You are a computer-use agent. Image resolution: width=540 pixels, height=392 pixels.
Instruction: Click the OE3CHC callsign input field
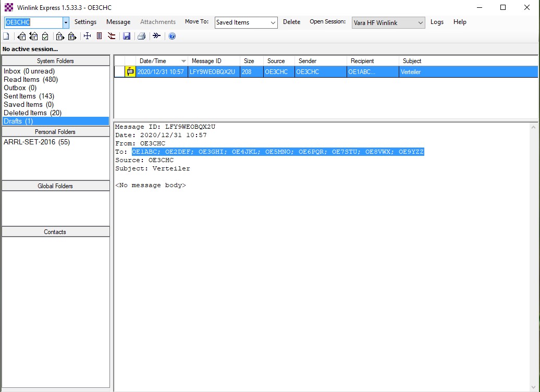pyautogui.click(x=33, y=23)
